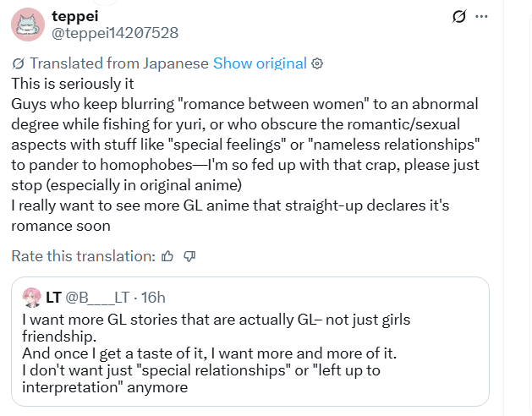This screenshot has height=416, width=532.
Task: Open the quoted post's 16h timestamp
Action: pos(154,297)
